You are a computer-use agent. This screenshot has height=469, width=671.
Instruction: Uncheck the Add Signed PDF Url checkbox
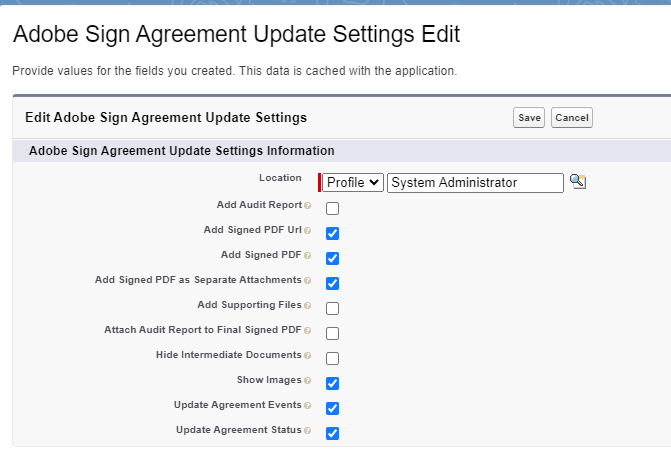[x=333, y=233]
